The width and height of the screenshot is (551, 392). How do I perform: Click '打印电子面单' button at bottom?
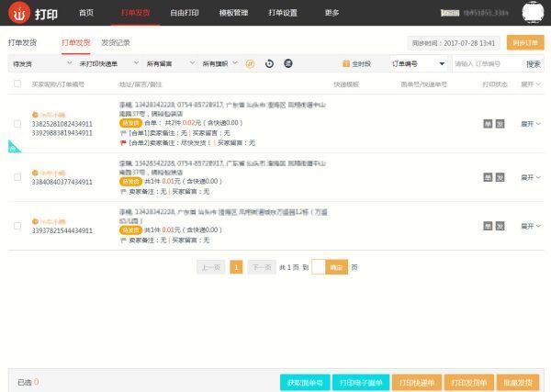coord(361,382)
